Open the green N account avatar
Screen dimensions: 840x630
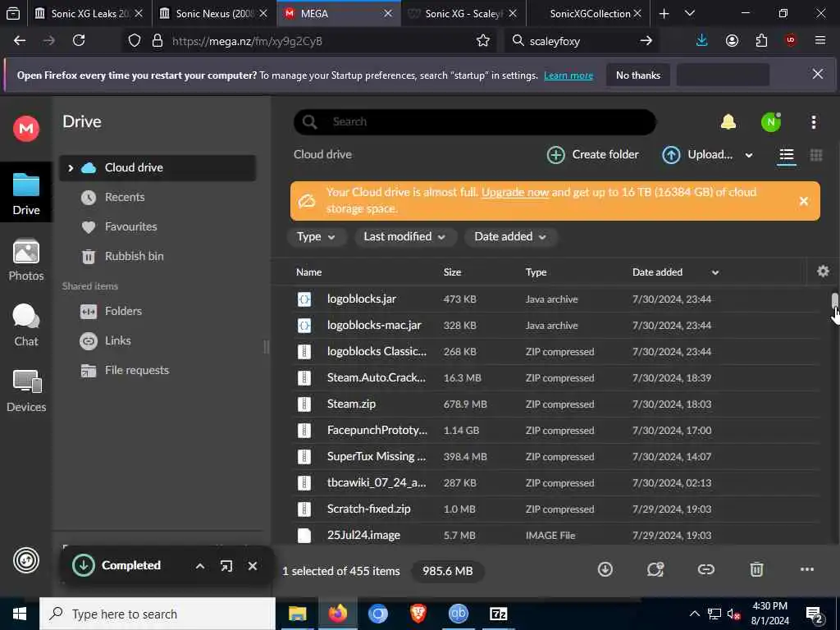770,122
